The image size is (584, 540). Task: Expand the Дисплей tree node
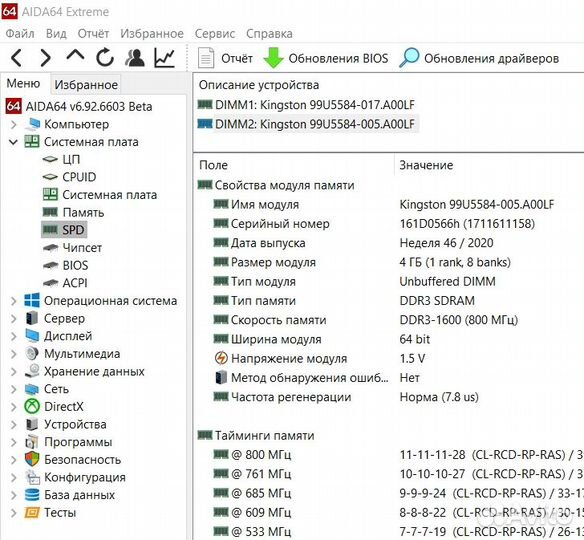tap(13, 336)
